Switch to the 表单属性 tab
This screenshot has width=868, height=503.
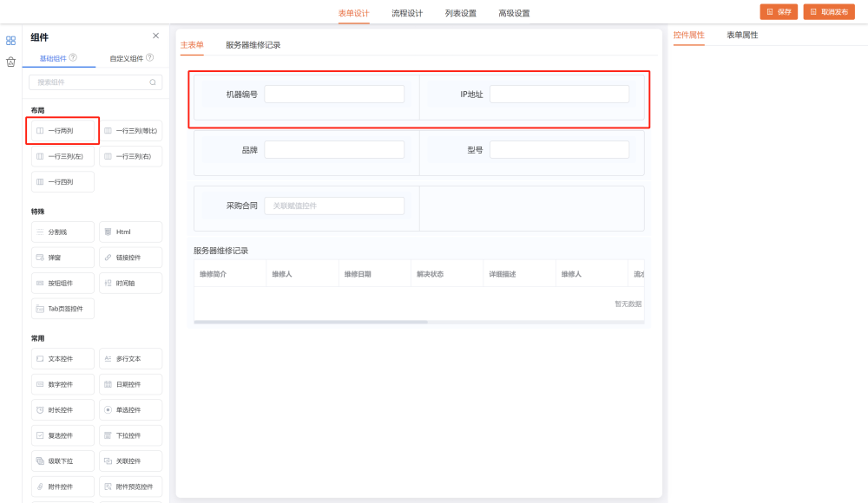[742, 35]
